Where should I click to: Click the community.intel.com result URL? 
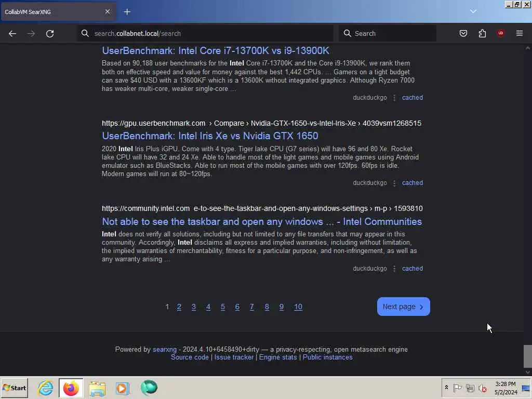[x=262, y=208]
